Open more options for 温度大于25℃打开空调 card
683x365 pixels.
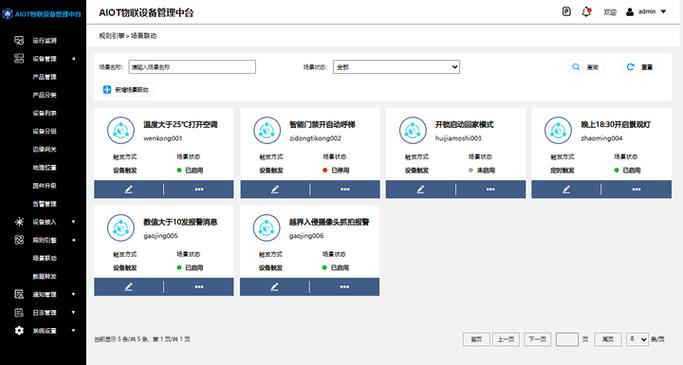pyautogui.click(x=199, y=189)
